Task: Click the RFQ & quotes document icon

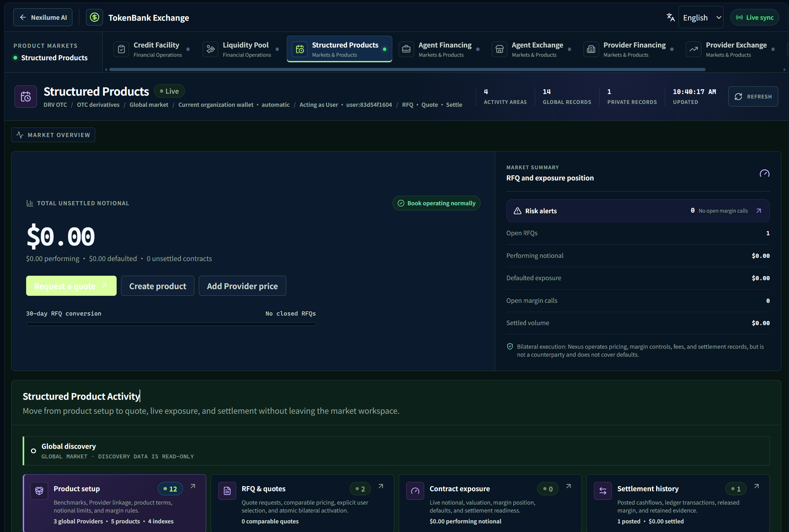Action: (227, 491)
